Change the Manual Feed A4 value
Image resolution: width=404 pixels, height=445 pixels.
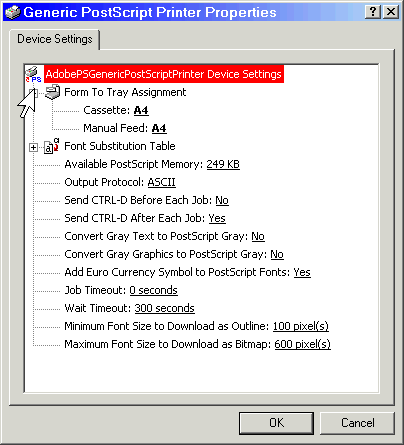[x=159, y=128]
